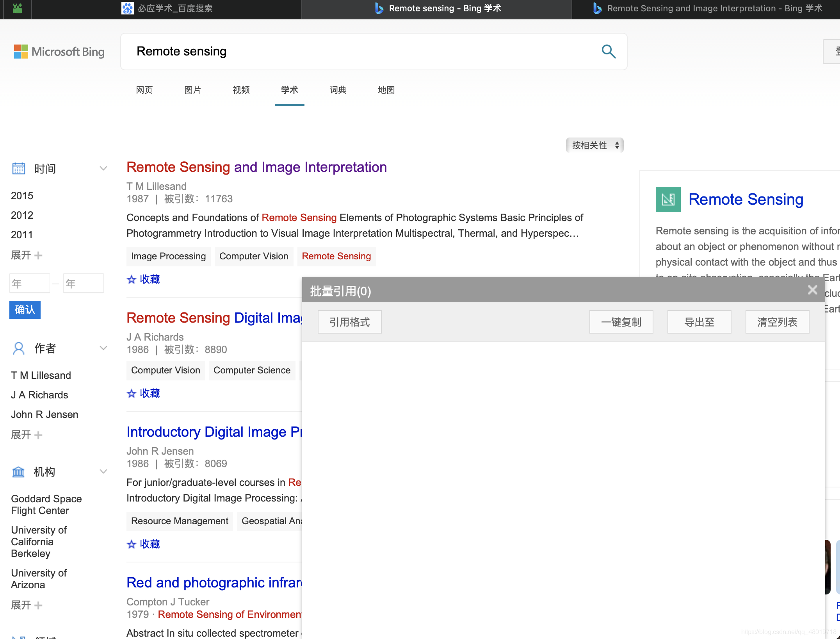Image resolution: width=840 pixels, height=639 pixels.
Task: Filter by University of Arizona
Action: coord(39,579)
